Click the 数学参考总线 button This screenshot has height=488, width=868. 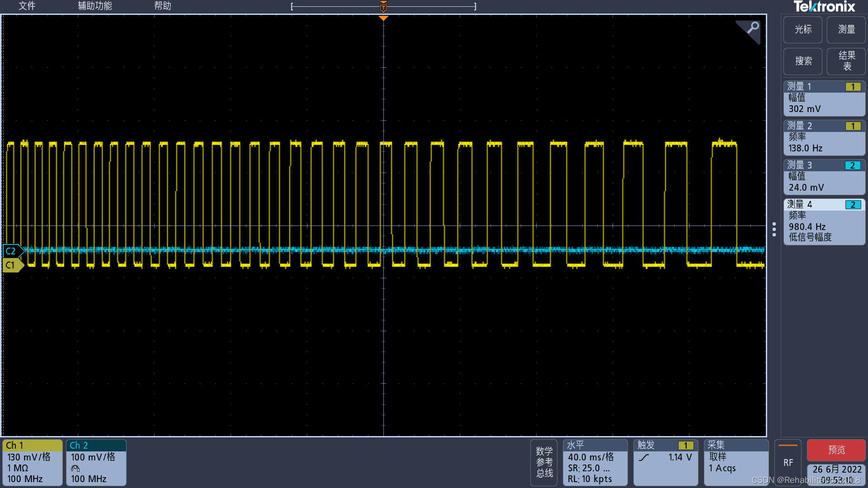click(x=544, y=462)
